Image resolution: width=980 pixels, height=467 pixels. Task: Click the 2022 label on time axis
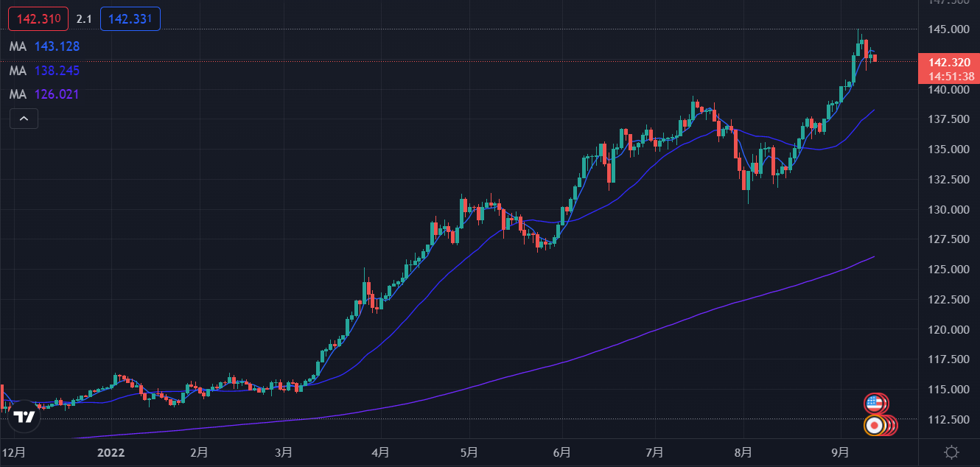[x=110, y=452]
